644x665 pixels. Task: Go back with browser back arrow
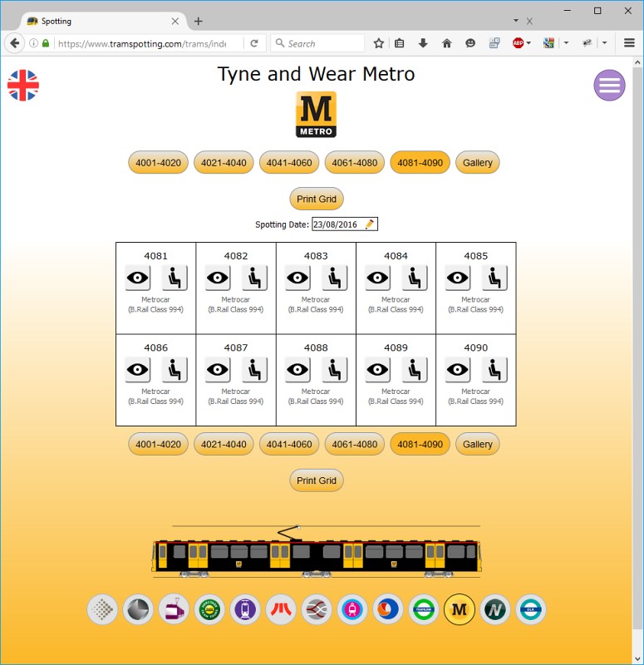pyautogui.click(x=14, y=43)
